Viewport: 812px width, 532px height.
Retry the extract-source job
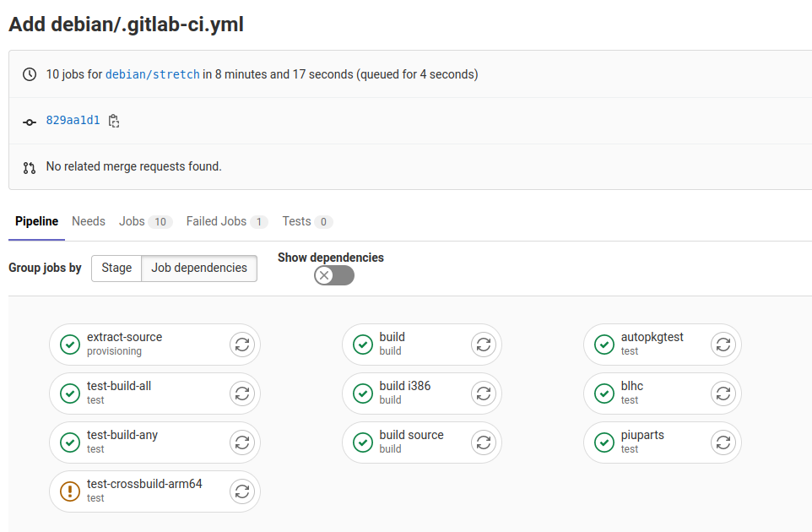241,345
